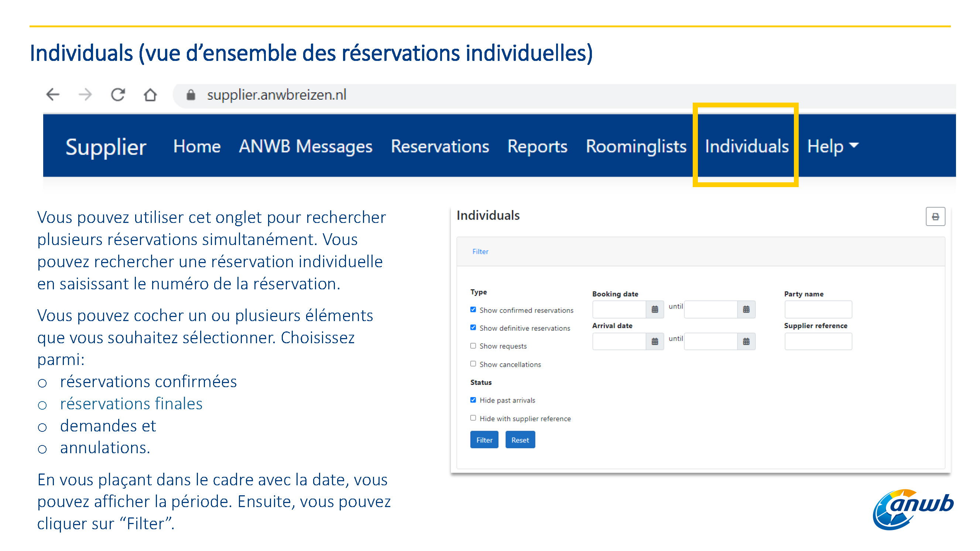This screenshot has width=980, height=551.
Task: Open calendar for Booking date until field
Action: click(x=746, y=310)
